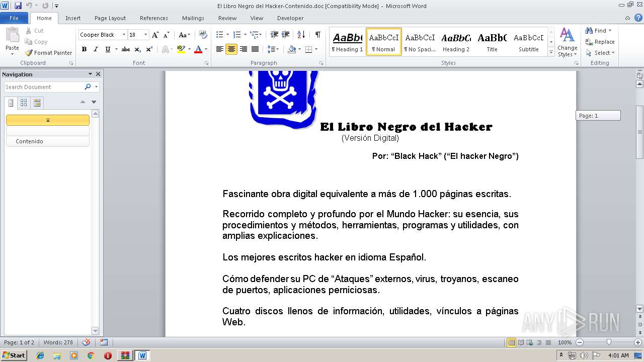Shrink font size with the small A
644x362 pixels.
pyautogui.click(x=166, y=35)
